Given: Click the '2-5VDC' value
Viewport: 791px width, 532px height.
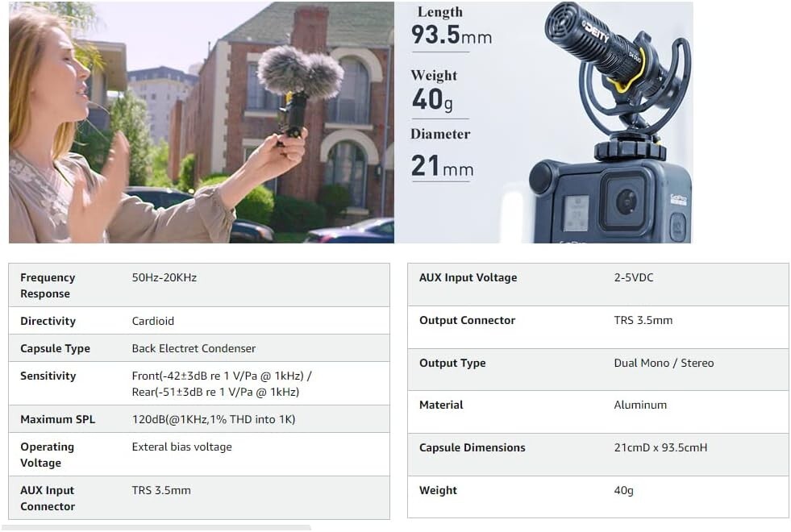Looking at the screenshot, I should pos(634,277).
